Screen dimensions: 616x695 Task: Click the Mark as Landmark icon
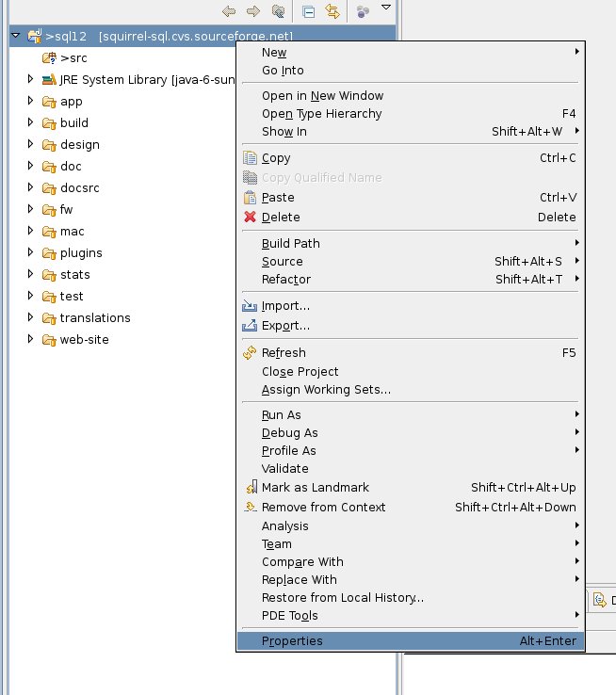[x=251, y=487]
